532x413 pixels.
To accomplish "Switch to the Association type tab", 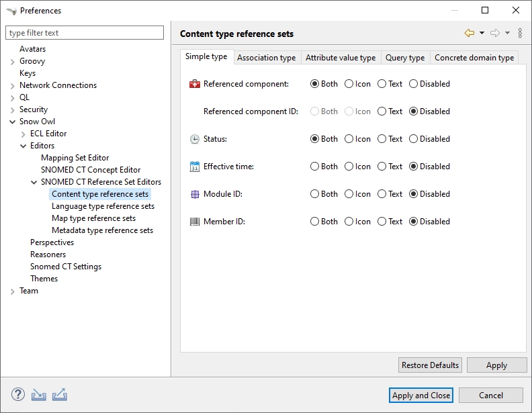I will [x=266, y=58].
